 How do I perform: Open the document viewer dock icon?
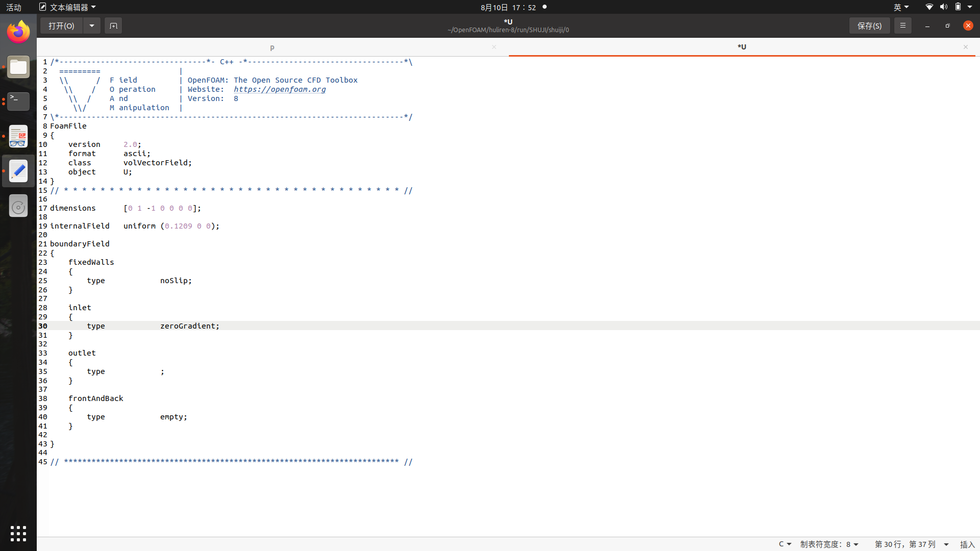[x=18, y=136]
